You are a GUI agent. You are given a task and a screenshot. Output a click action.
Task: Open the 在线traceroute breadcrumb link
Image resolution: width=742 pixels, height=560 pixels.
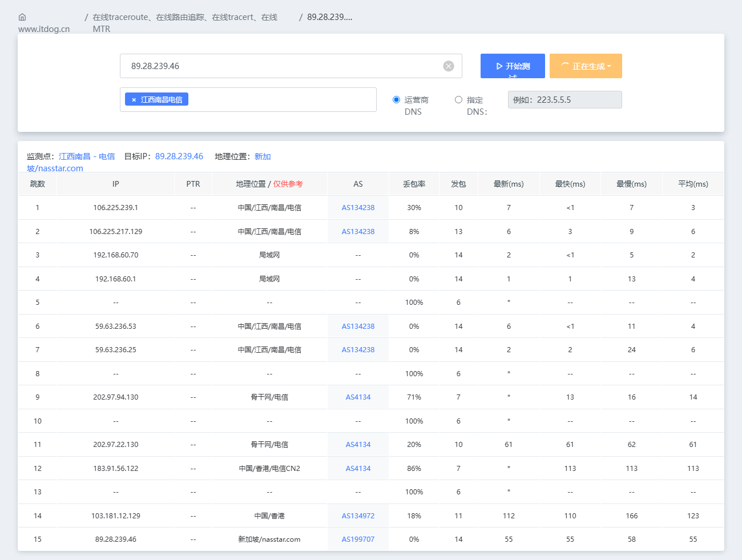(185, 23)
